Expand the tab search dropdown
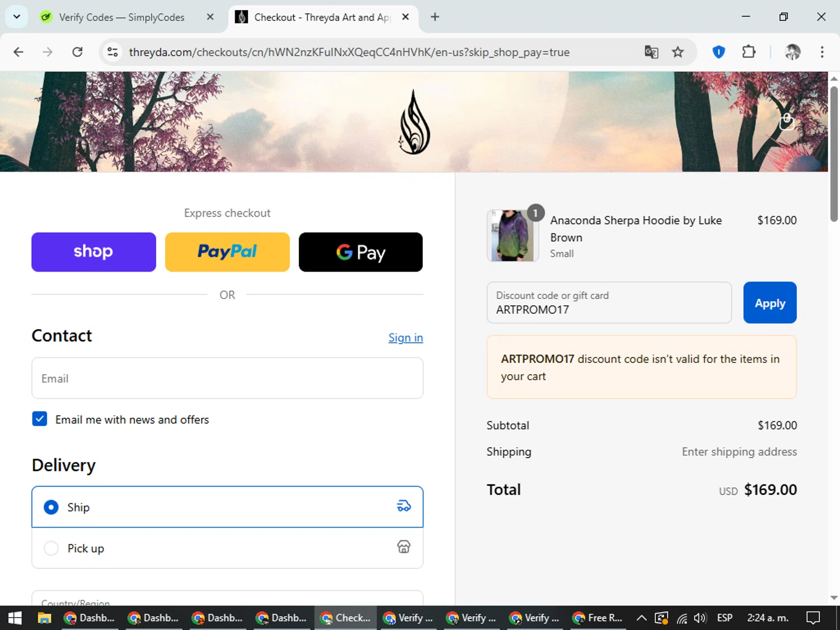This screenshot has width=840, height=630. coord(17,17)
